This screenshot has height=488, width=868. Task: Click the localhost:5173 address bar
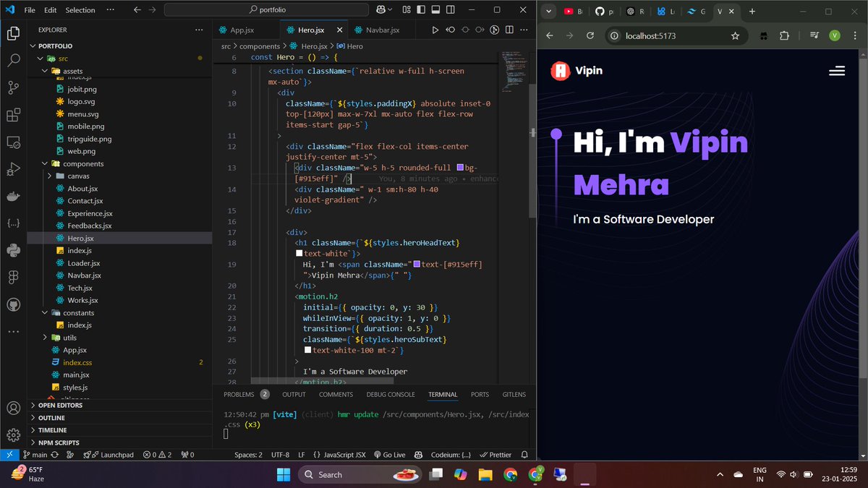click(651, 35)
